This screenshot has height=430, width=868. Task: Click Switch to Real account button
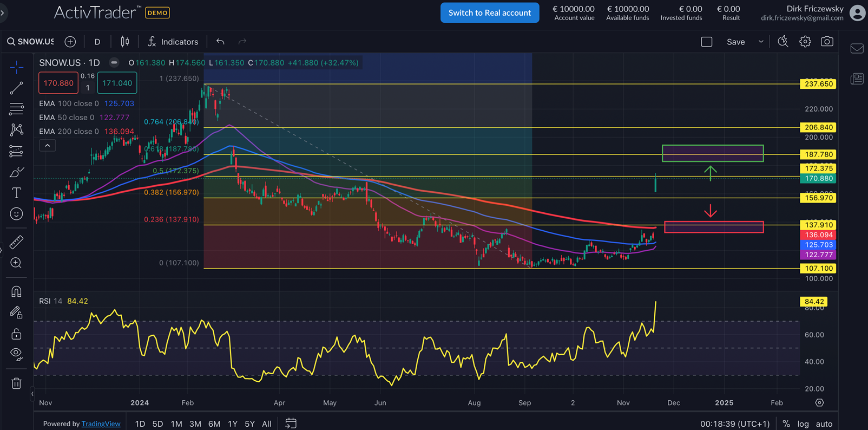[x=489, y=12]
